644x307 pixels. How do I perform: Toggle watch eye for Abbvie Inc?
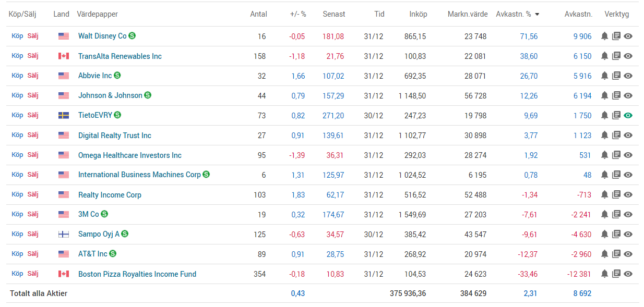[x=628, y=76]
